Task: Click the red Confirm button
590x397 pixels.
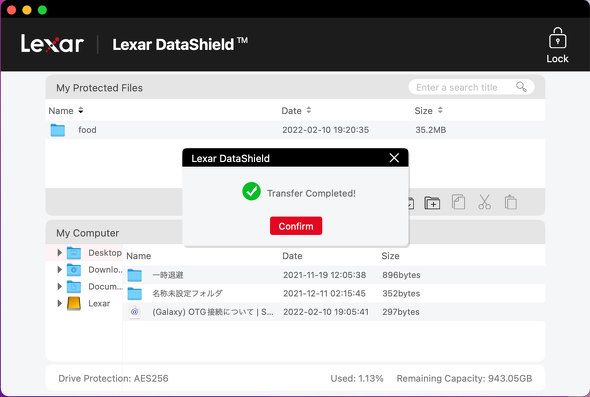Action: (x=296, y=226)
